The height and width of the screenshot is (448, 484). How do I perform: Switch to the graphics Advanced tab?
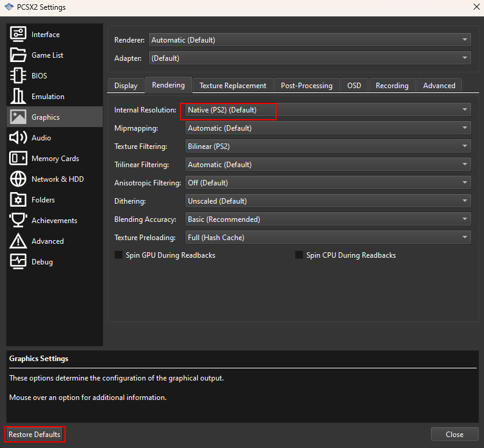tap(439, 86)
